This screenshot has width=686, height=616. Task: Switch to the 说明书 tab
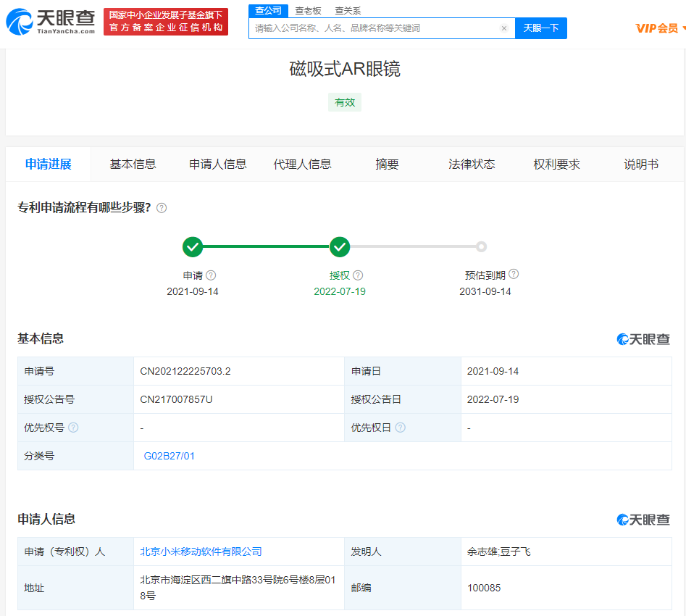point(641,165)
